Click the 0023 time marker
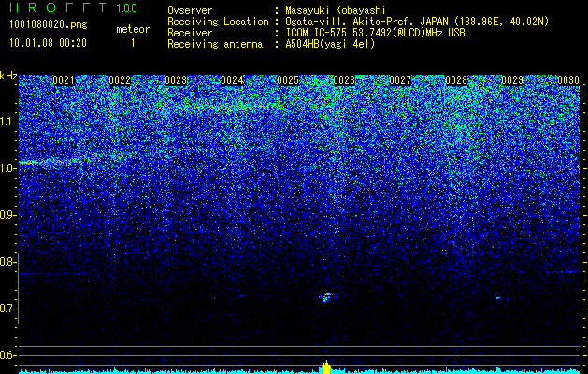Viewport: 588px width, 374px height. [x=176, y=80]
